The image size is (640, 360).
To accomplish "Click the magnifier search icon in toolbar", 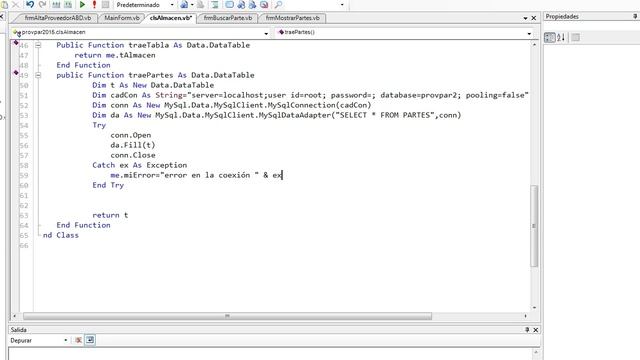I will [x=278, y=4].
